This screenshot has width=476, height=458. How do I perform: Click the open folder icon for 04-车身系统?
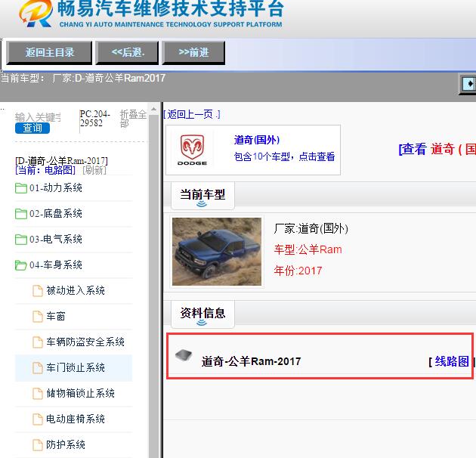tap(21, 265)
